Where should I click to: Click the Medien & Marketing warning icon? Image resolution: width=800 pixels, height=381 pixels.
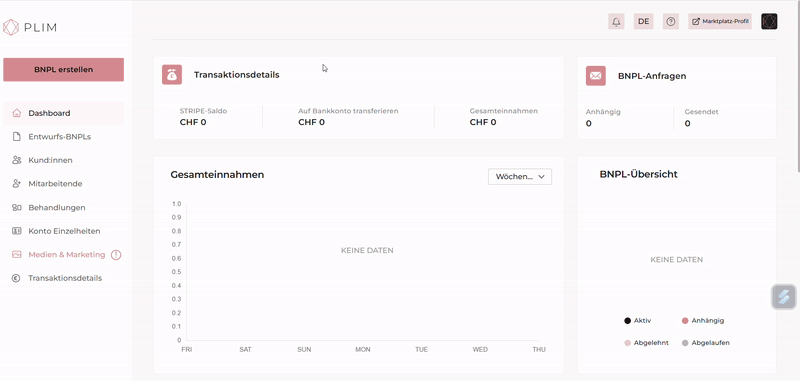coord(116,255)
